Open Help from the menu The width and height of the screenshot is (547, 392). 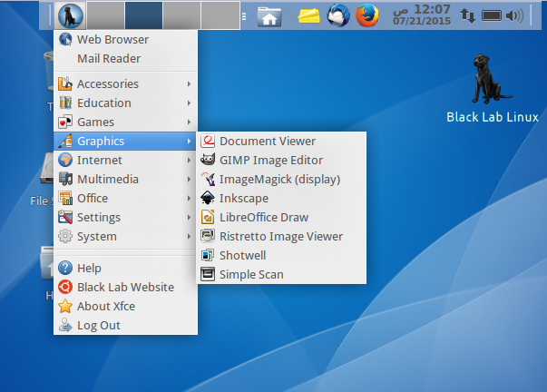(x=125, y=268)
